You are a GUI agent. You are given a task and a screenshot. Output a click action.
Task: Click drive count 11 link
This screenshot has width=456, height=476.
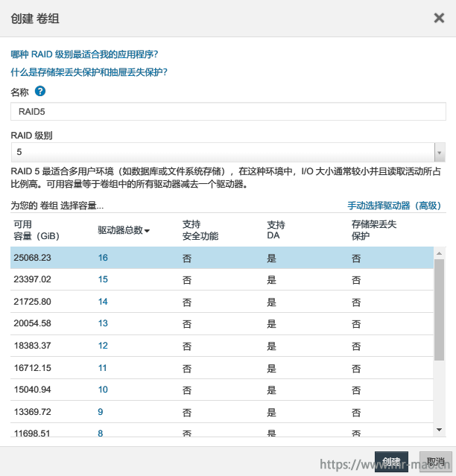coord(102,368)
